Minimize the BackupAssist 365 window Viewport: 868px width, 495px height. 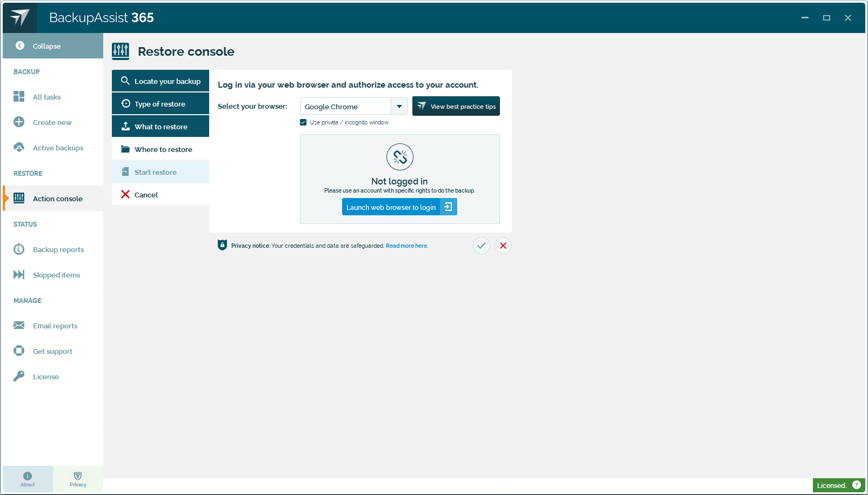(805, 18)
